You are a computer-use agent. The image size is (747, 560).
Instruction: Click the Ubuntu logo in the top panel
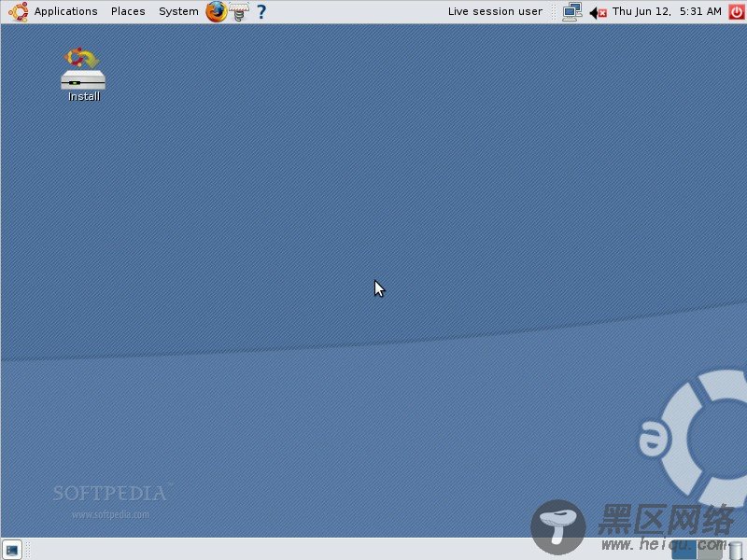click(18, 11)
